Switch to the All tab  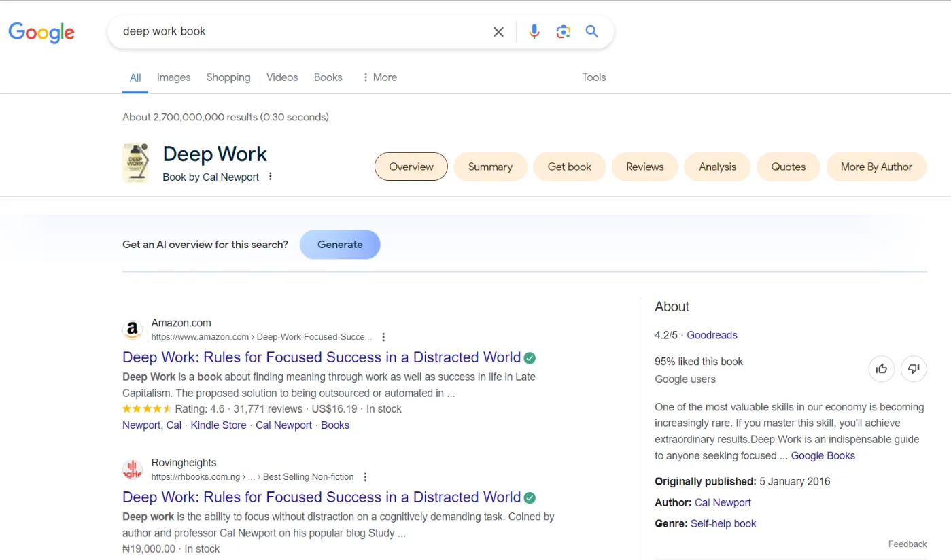coord(135,77)
